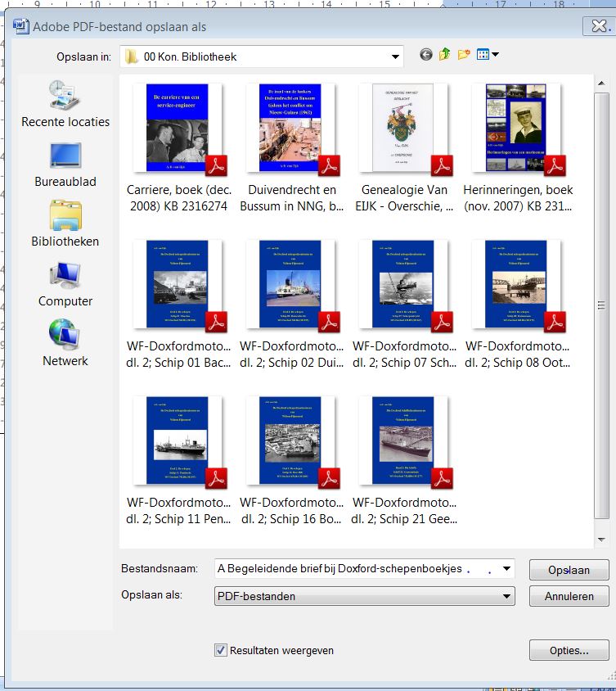Viewport: 616px width, 691px height.
Task: Open the view menu icon
Action: 487,55
